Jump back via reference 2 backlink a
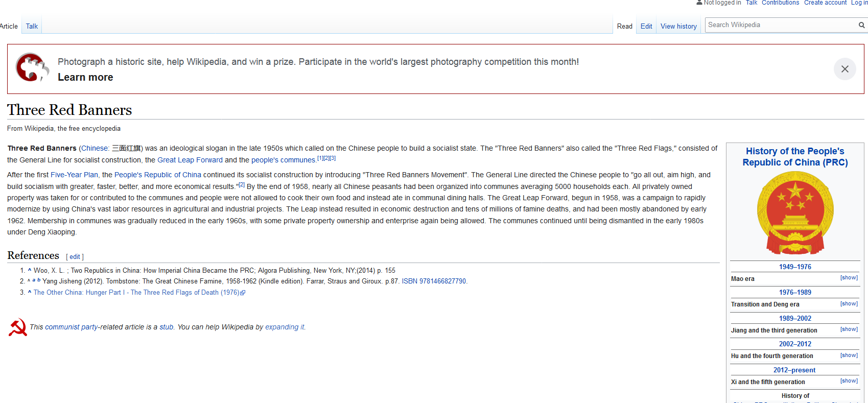 [x=34, y=280]
